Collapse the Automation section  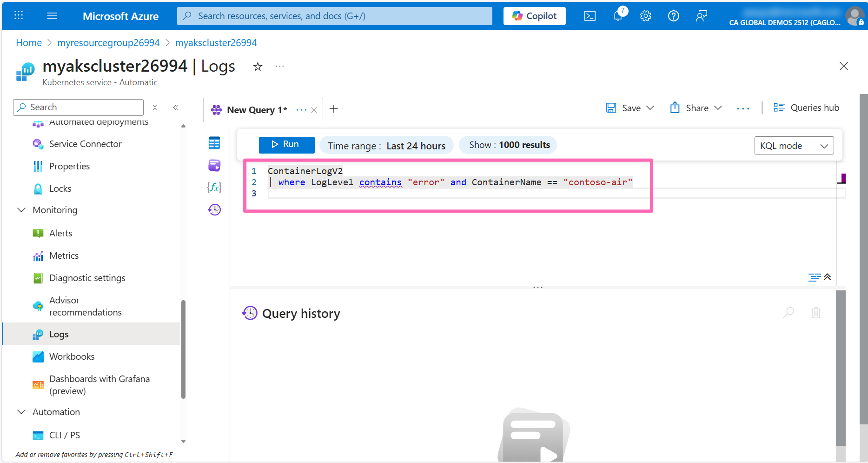(21, 412)
